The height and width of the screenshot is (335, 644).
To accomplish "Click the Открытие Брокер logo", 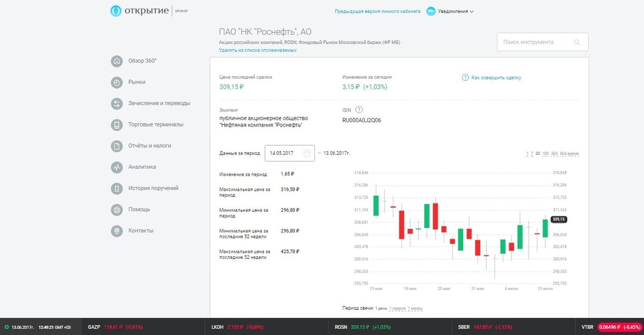I will (x=150, y=10).
